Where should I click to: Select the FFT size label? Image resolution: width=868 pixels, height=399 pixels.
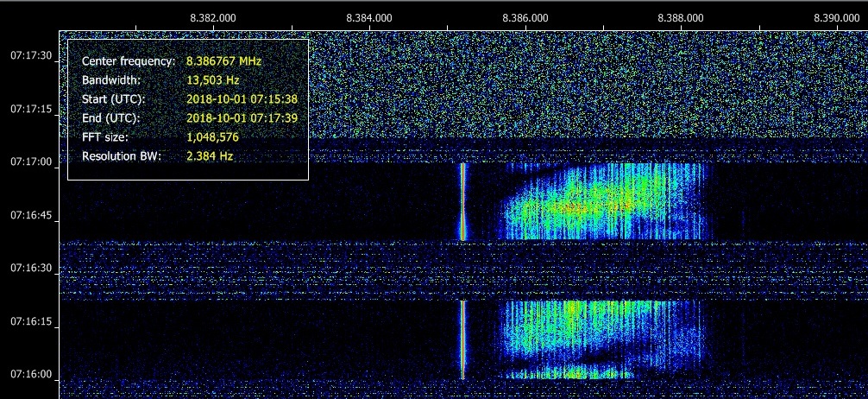coord(104,136)
